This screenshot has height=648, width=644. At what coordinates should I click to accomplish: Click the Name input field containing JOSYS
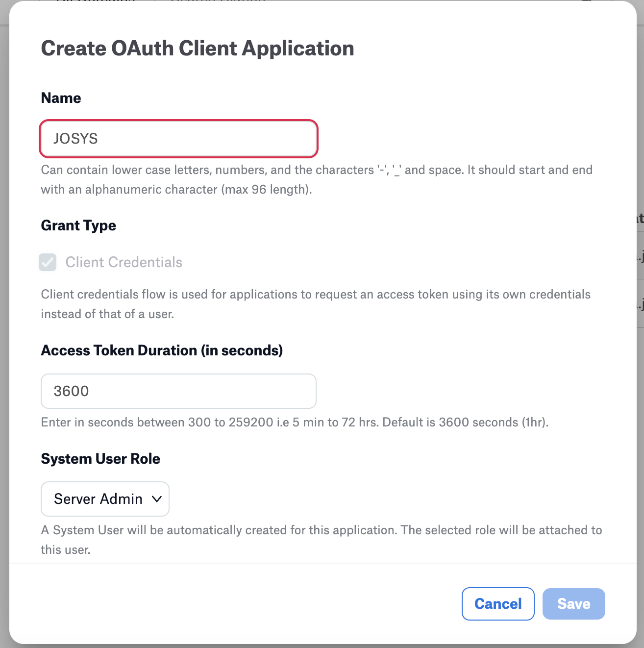[x=178, y=139]
